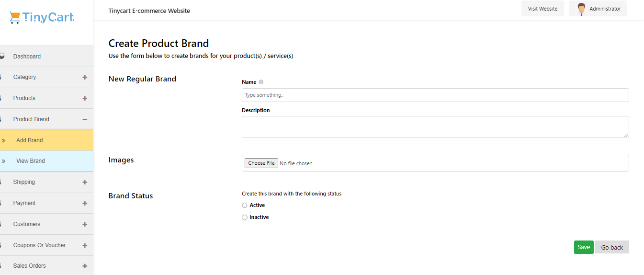This screenshot has height=275, width=644.
Task: Expand the Shipping section plus sign
Action: point(85,182)
